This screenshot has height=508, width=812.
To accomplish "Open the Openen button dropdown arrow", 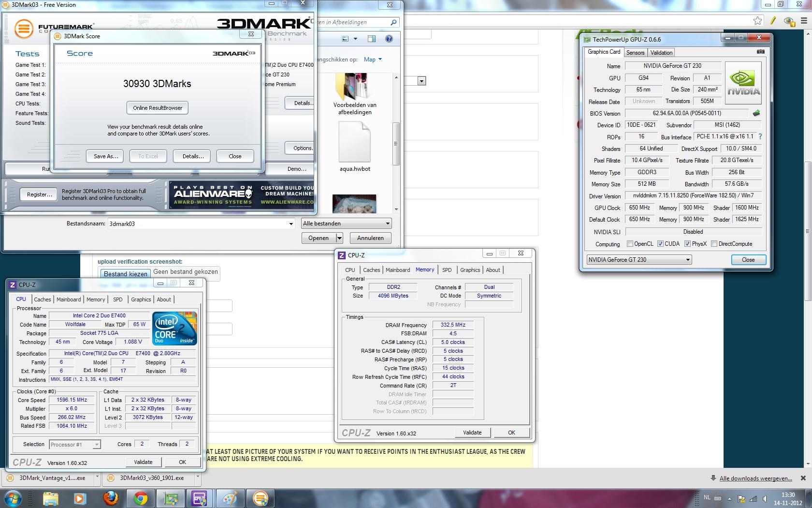I will pos(339,238).
